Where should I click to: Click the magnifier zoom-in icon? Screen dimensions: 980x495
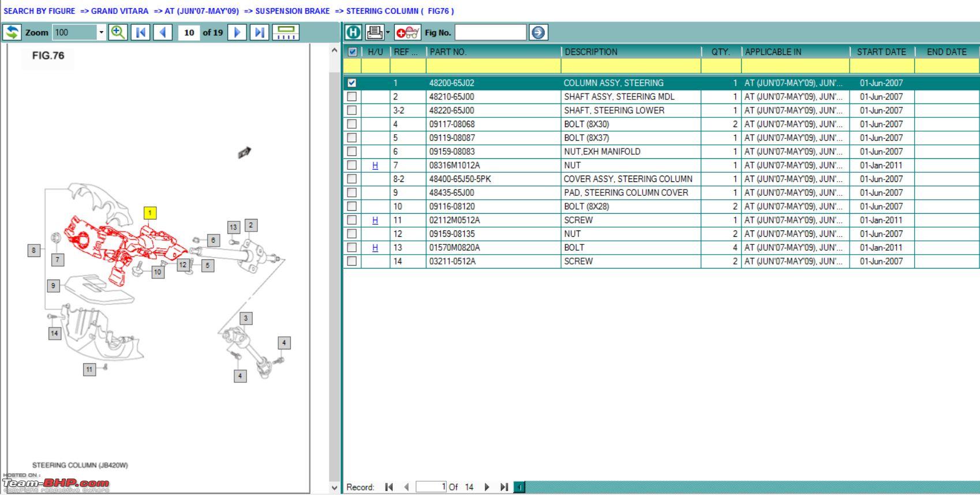coord(118,32)
